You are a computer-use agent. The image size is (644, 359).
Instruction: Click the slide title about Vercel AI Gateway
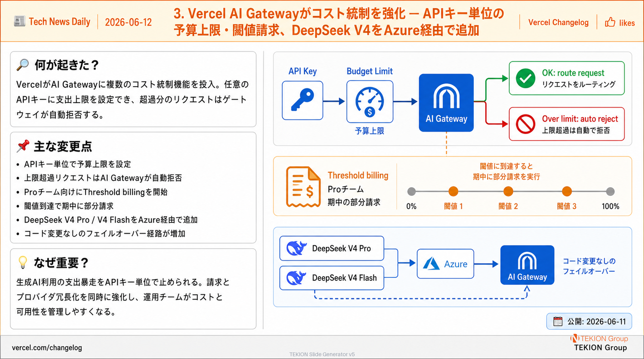(x=339, y=22)
